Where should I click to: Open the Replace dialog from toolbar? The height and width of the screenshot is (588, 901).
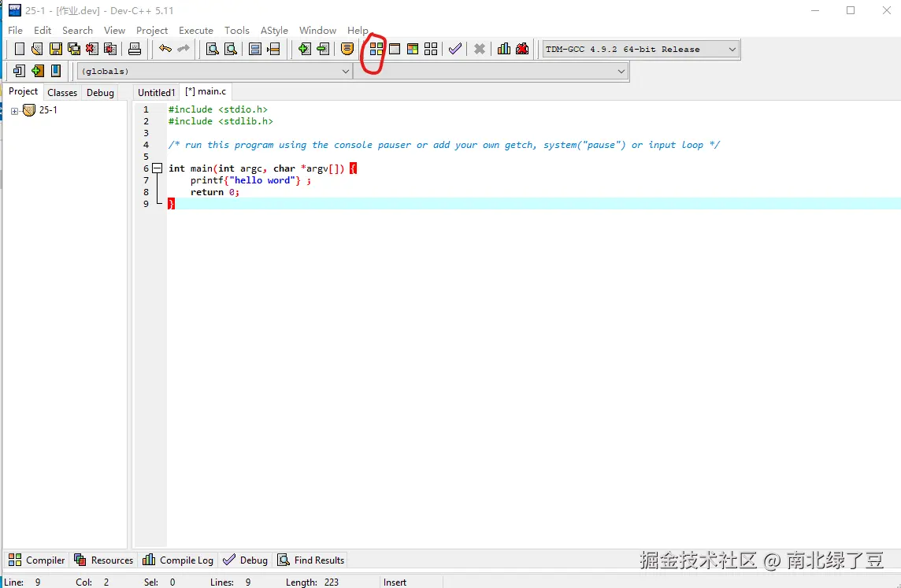pos(231,49)
